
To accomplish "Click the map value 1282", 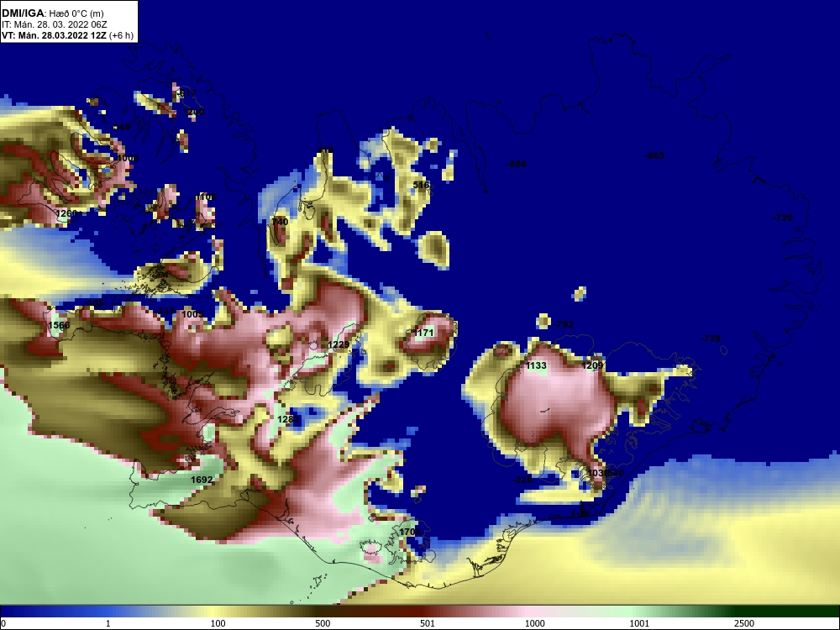I will [x=288, y=419].
